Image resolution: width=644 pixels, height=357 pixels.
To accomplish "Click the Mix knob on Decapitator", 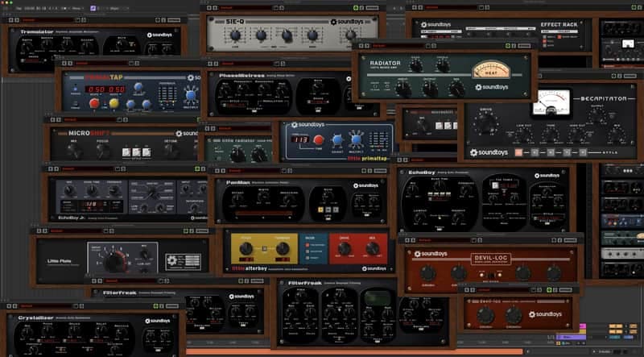I will click(x=617, y=135).
